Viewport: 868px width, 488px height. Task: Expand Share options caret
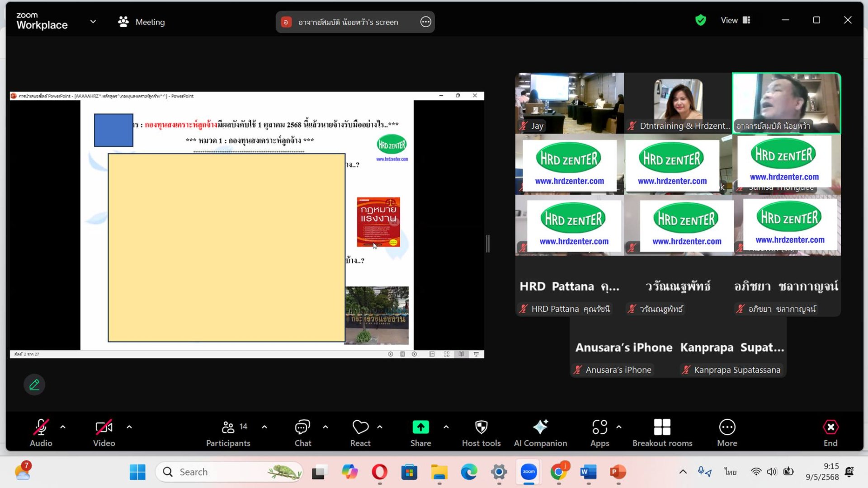(446, 427)
